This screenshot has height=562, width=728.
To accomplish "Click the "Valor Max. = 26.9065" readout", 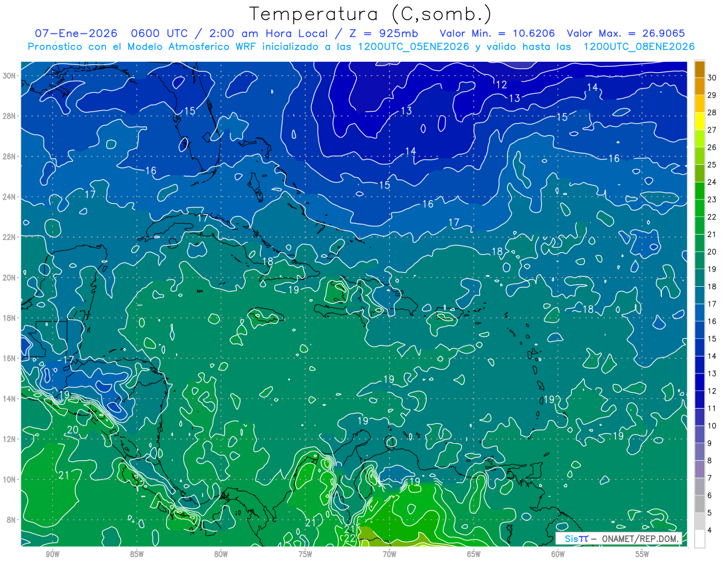I will pos(626,33).
